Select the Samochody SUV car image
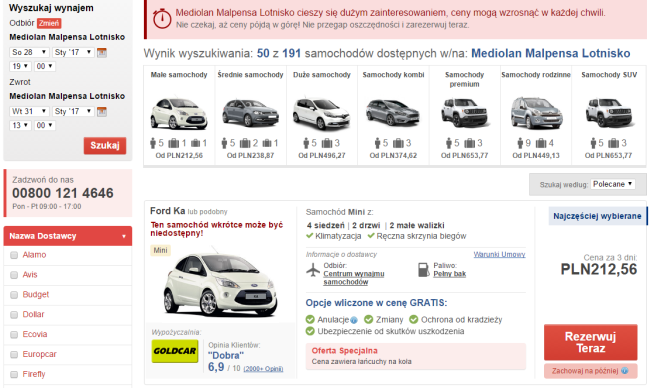Screen dimensions: 650x388 pos(609,112)
